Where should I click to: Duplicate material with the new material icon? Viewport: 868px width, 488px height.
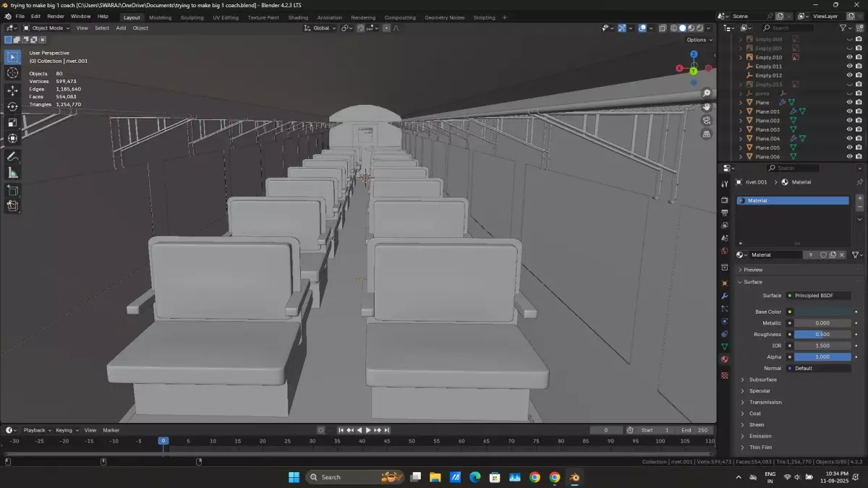(833, 254)
